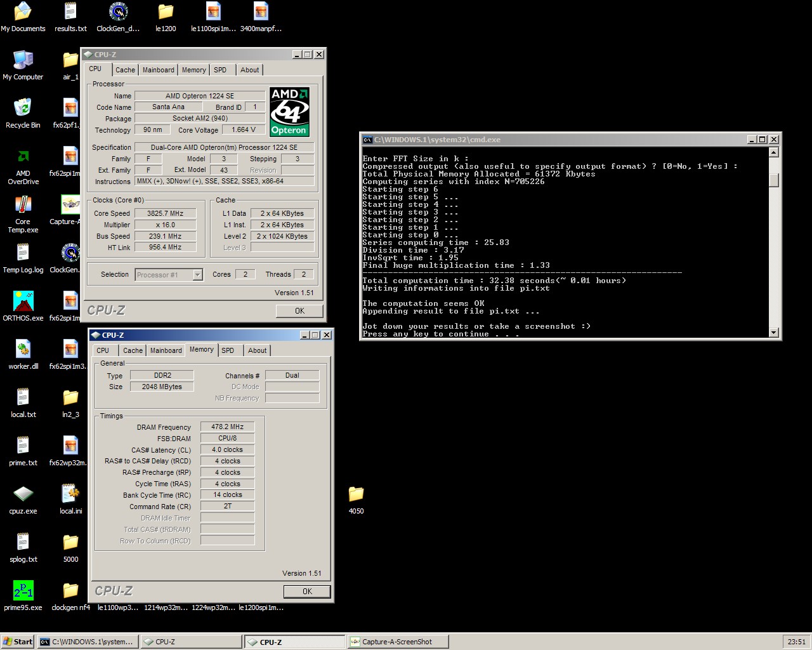Select the ln2_3 folder icon
Image resolution: width=812 pixels, height=650 pixels.
tap(70, 397)
